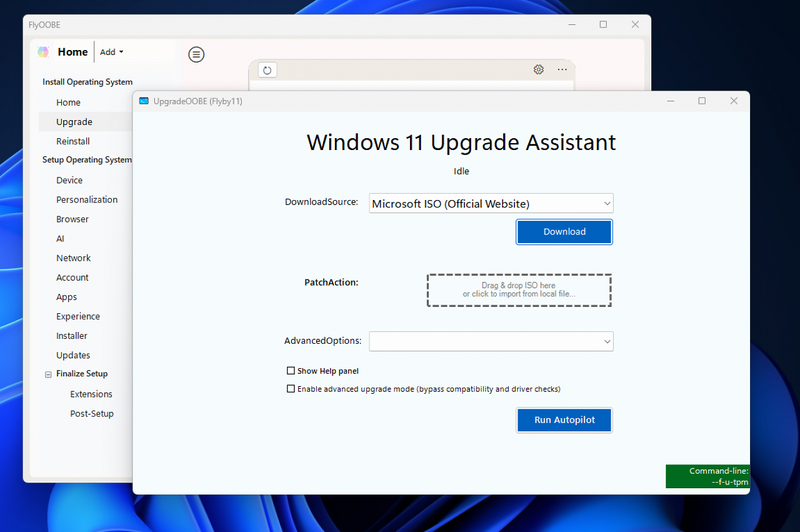800x532 pixels.
Task: Click the refresh icon in panel header
Action: pos(267,70)
